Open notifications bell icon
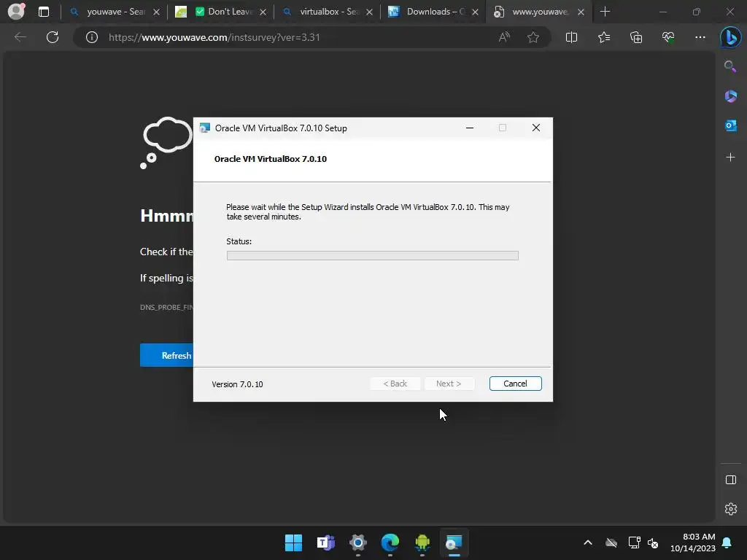The width and height of the screenshot is (747, 560). (x=727, y=542)
